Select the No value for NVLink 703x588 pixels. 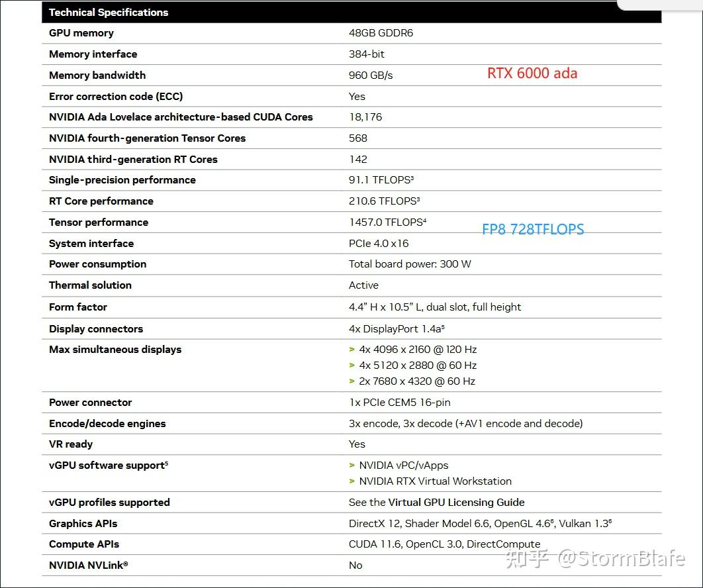pyautogui.click(x=355, y=565)
